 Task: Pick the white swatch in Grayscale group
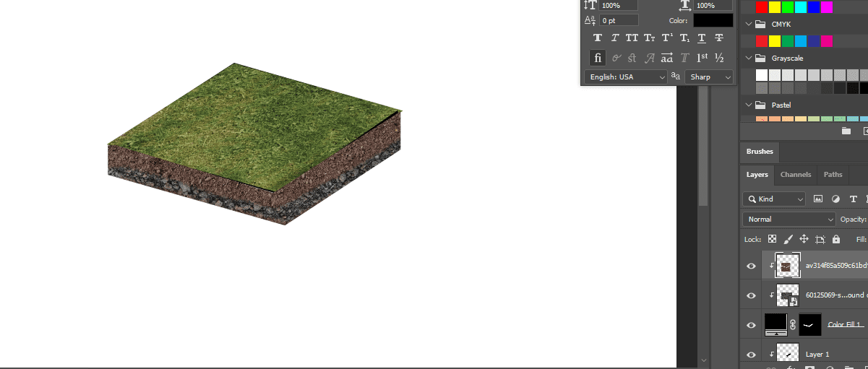click(x=762, y=75)
